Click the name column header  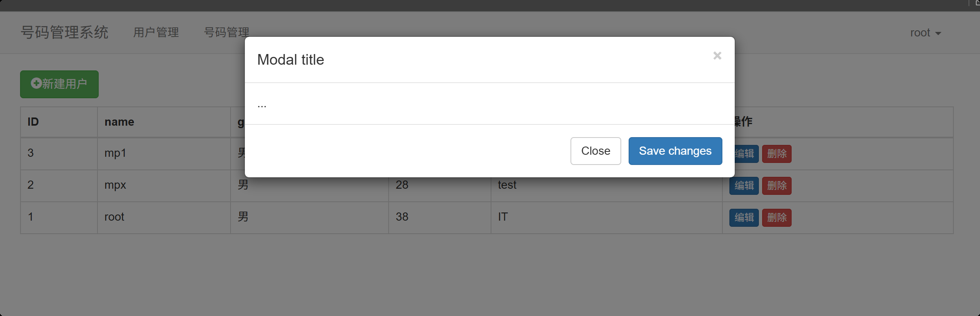(x=119, y=122)
